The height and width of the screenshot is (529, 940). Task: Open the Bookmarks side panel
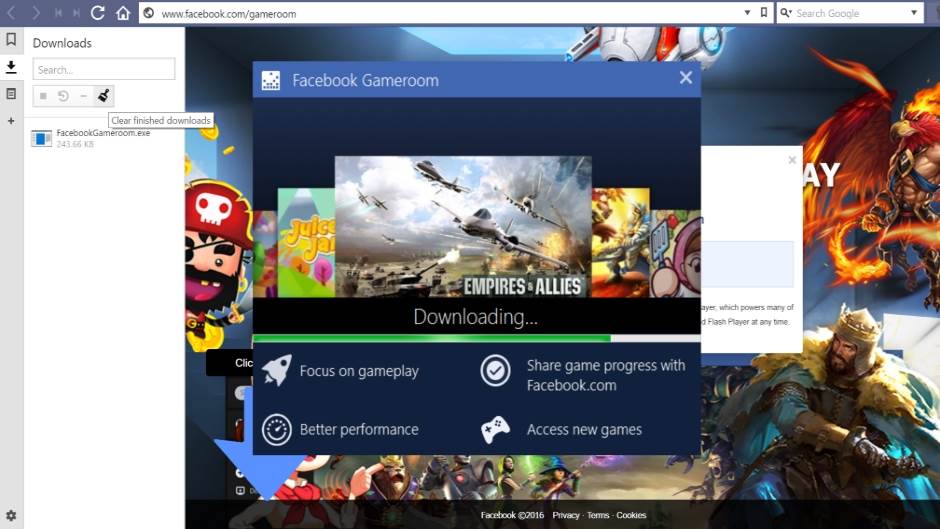click(11, 40)
